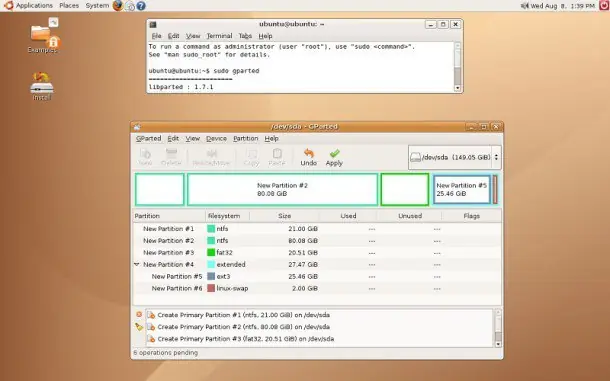Click the terminal window title bar icon
This screenshot has width=610, height=381.
click(x=153, y=25)
